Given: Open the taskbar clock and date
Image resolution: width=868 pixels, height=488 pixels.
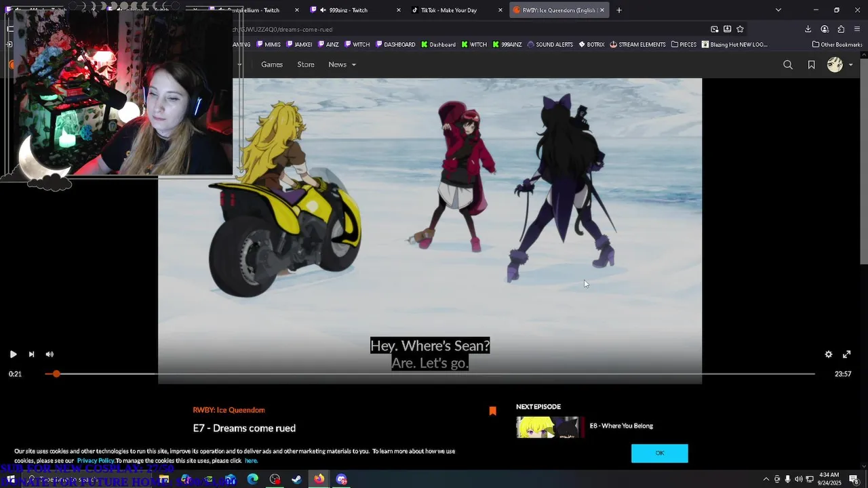Looking at the screenshot, I should pyautogui.click(x=829, y=479).
